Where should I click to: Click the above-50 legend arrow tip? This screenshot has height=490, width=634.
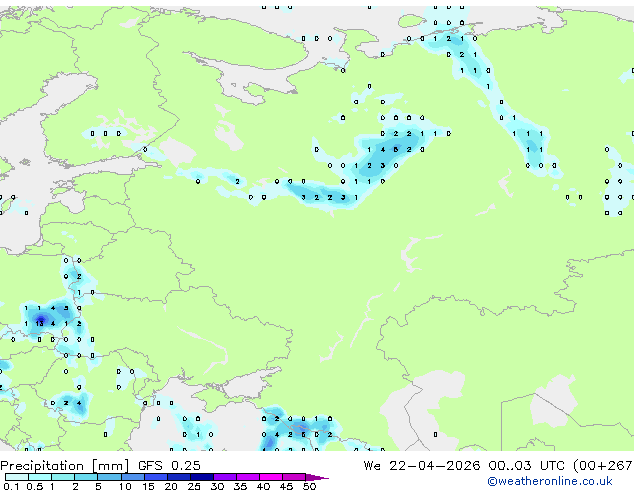point(317,477)
